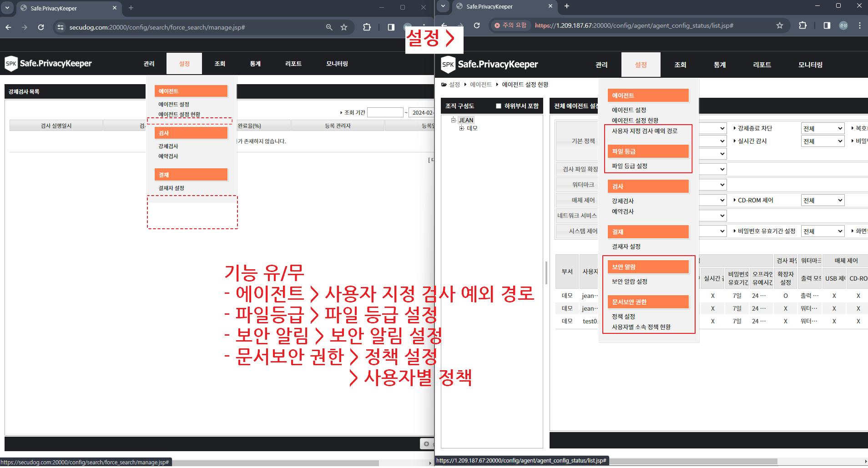Click the zoom magnifier icon in left address bar
This screenshot has height=468, width=868.
tap(329, 27)
